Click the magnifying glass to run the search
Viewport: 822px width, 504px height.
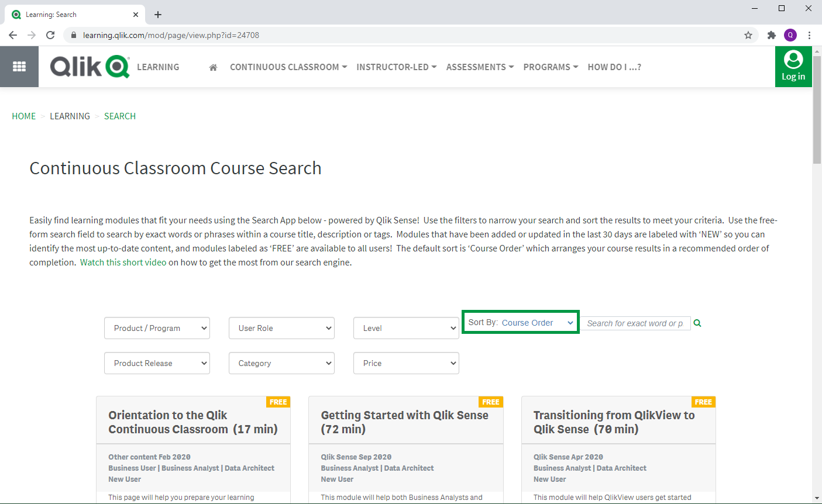click(697, 322)
